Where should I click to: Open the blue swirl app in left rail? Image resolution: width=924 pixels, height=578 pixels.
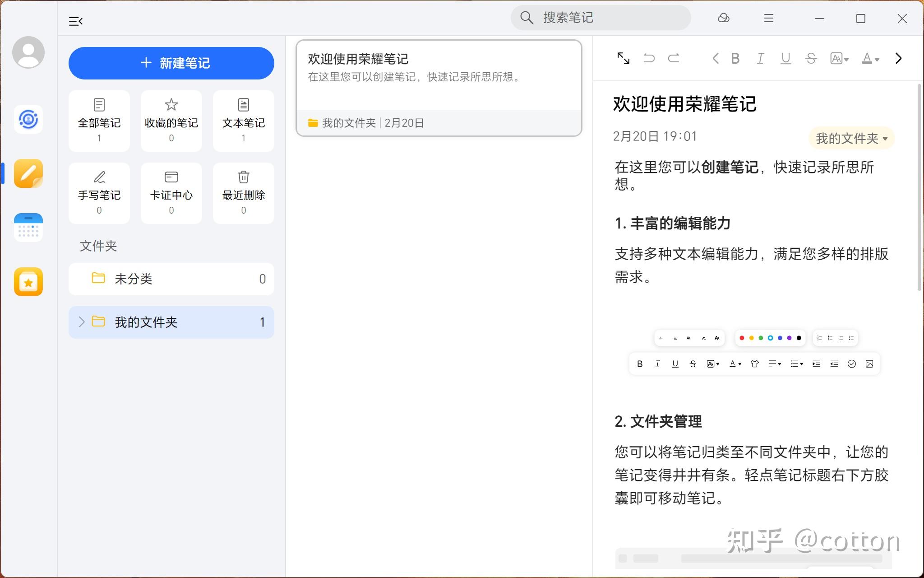pos(28,119)
